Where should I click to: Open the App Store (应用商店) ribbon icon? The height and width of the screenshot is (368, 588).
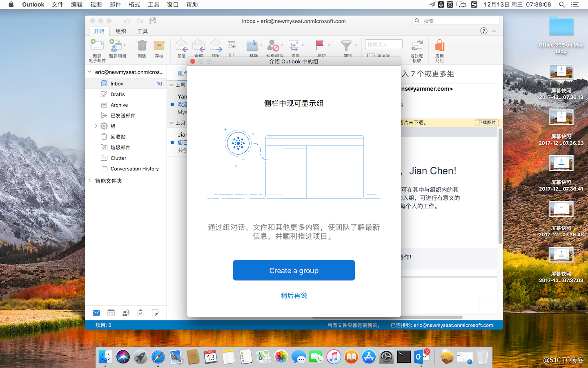pos(439,45)
